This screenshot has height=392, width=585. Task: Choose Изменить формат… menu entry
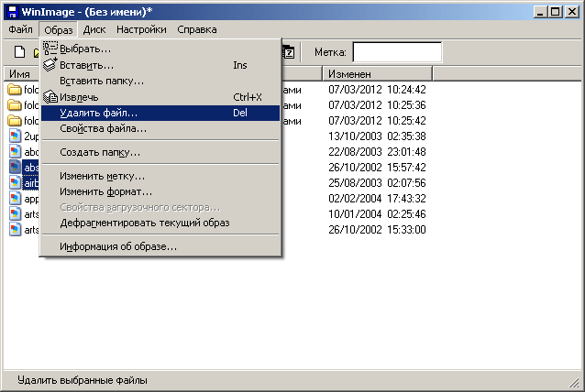pos(160,191)
